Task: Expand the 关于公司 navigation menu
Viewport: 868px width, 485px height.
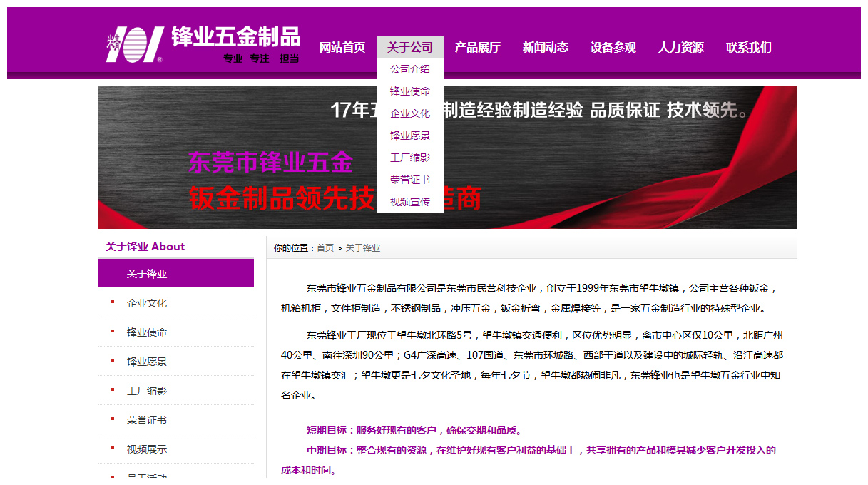Action: (x=410, y=48)
